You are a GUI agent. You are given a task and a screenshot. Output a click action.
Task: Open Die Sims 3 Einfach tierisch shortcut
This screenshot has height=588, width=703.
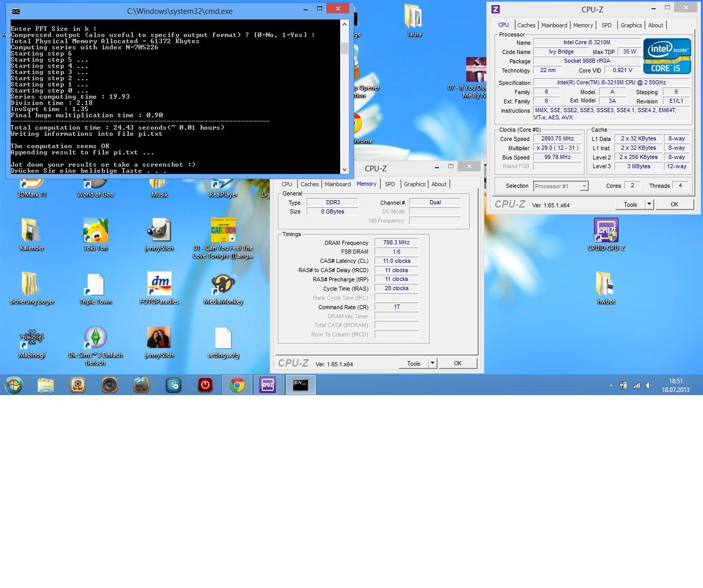(x=96, y=345)
